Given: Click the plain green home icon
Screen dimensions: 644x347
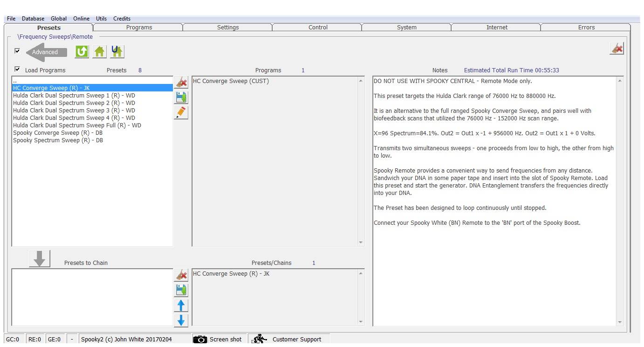Looking at the screenshot, I should point(99,51).
